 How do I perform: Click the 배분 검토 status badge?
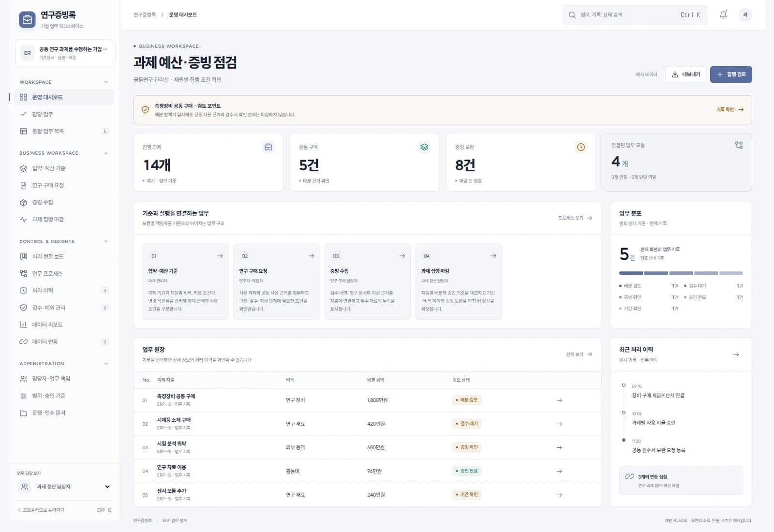point(466,400)
